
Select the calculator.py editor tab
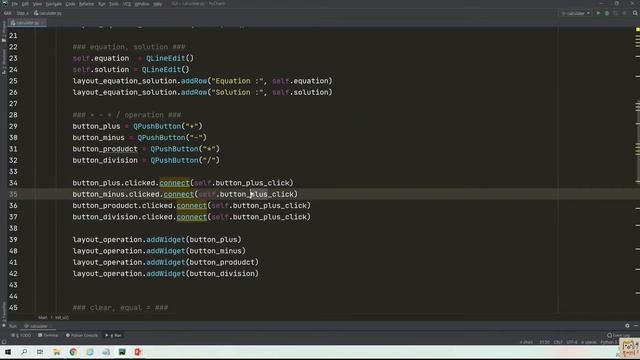coord(27,23)
